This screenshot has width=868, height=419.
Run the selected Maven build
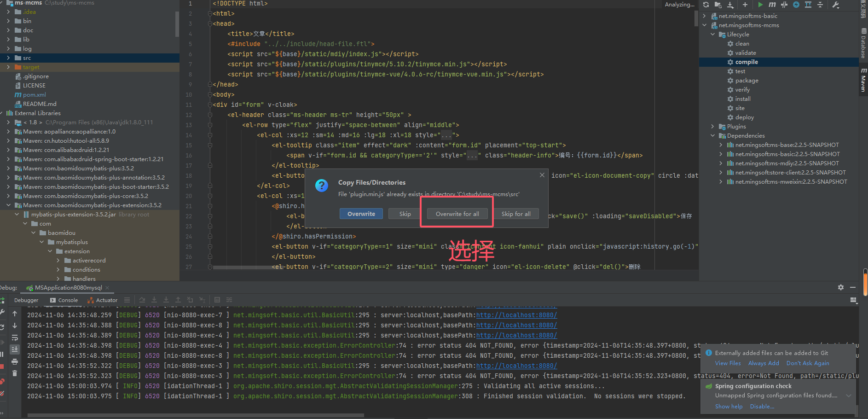[x=760, y=5]
